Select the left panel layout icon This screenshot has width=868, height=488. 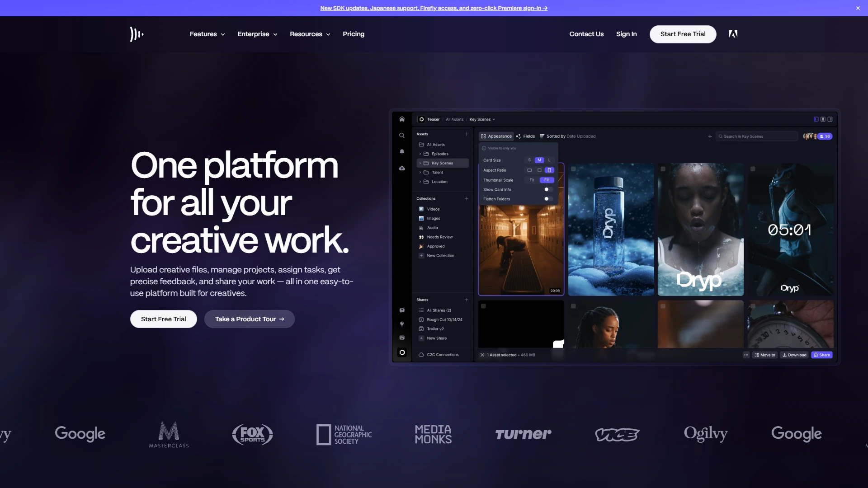pos(816,119)
